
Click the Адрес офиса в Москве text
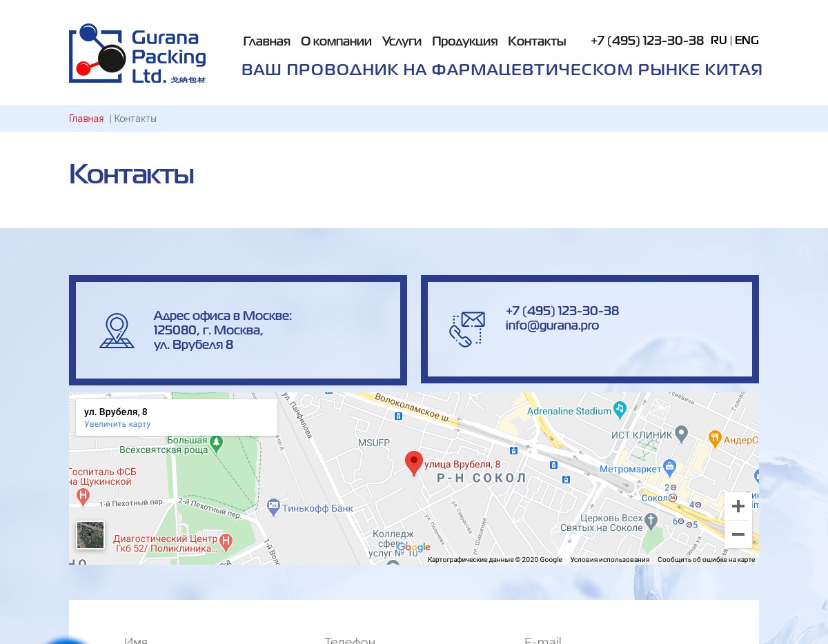pos(222,316)
